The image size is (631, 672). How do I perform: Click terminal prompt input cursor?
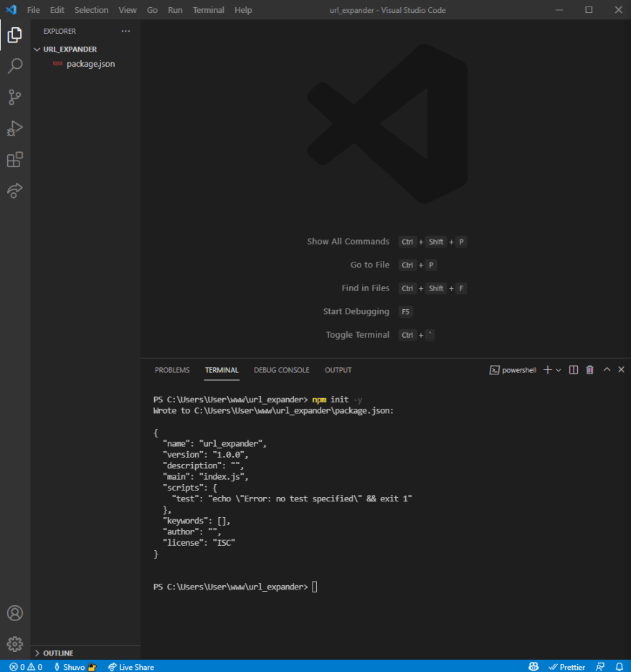[315, 587]
